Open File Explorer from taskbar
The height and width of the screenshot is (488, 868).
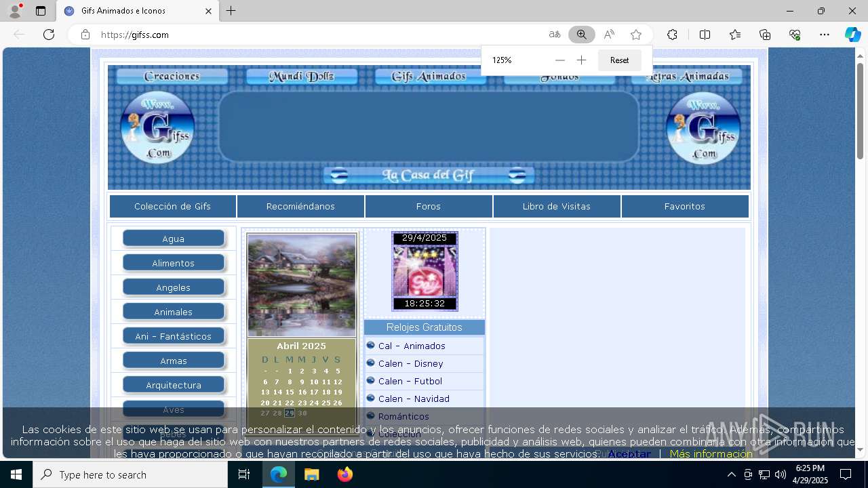[311, 474]
